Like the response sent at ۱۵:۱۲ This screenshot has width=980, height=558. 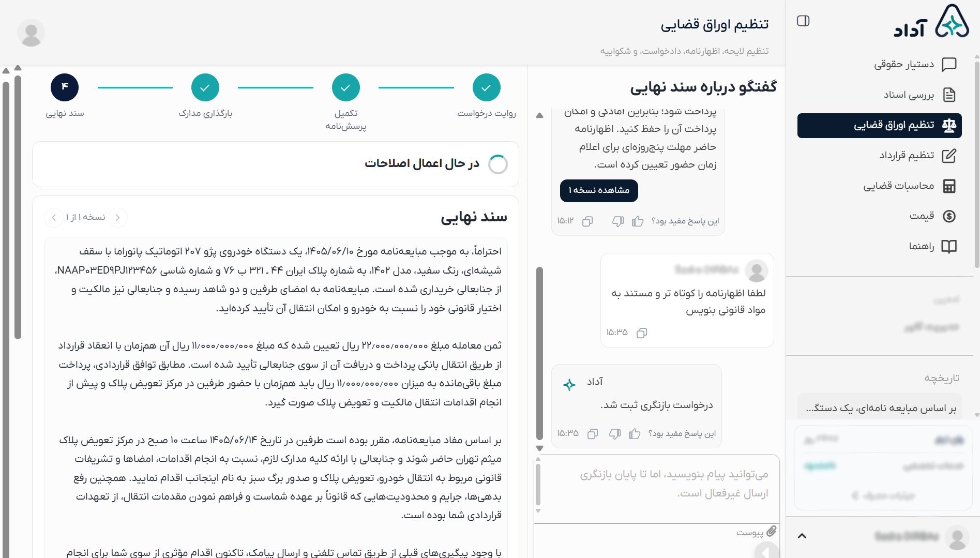point(638,221)
